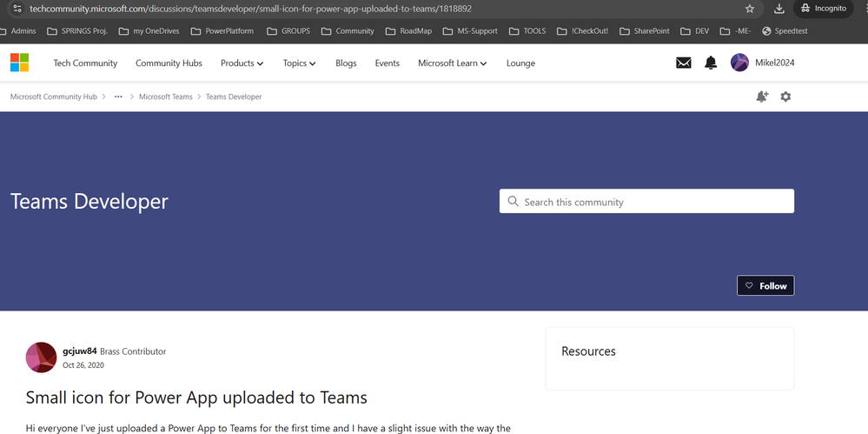Click the Mikel2024 username
This screenshot has width=868, height=434.
coord(774,63)
